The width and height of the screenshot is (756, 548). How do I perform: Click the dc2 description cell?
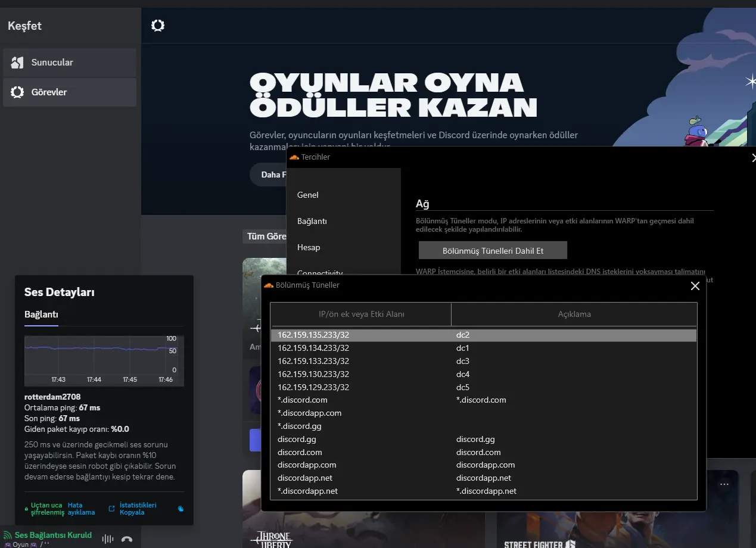463,335
